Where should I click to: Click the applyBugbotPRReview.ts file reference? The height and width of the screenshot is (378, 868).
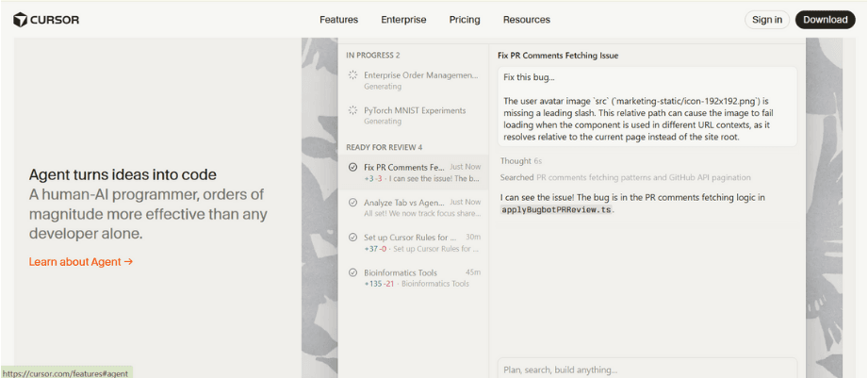click(556, 209)
